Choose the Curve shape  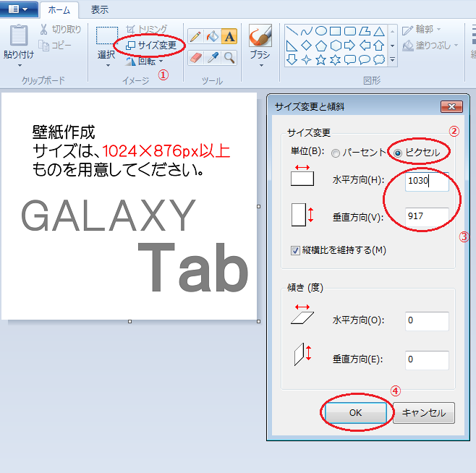(307, 31)
